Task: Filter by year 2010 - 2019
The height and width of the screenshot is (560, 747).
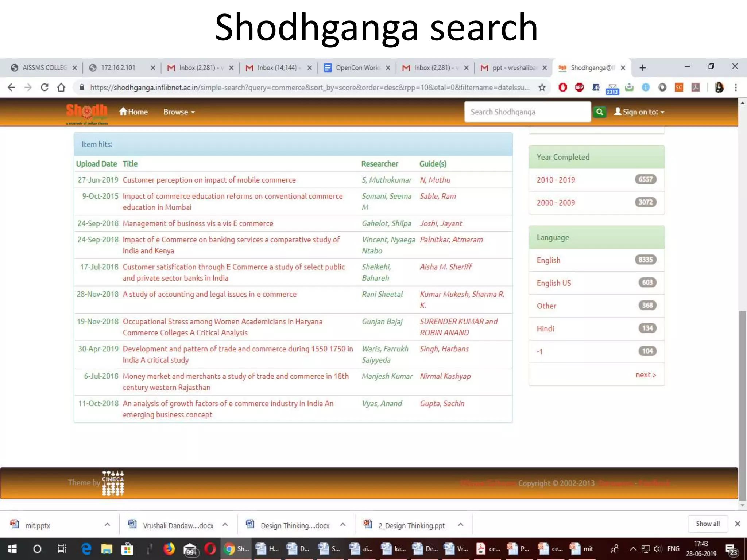Action: tap(556, 180)
